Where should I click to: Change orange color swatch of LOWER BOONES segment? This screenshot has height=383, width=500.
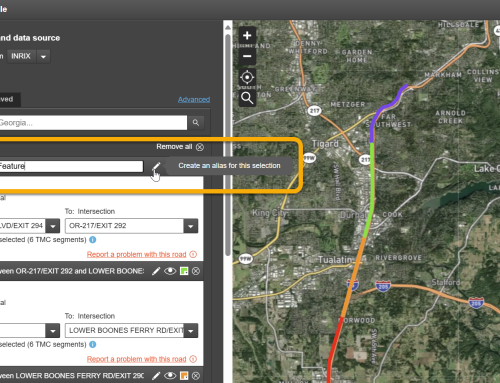pyautogui.click(x=184, y=376)
